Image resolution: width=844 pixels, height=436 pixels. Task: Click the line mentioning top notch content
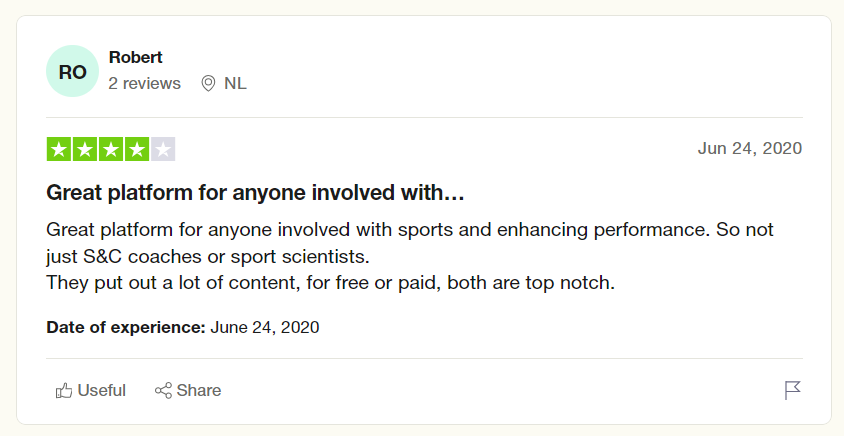[x=330, y=283]
